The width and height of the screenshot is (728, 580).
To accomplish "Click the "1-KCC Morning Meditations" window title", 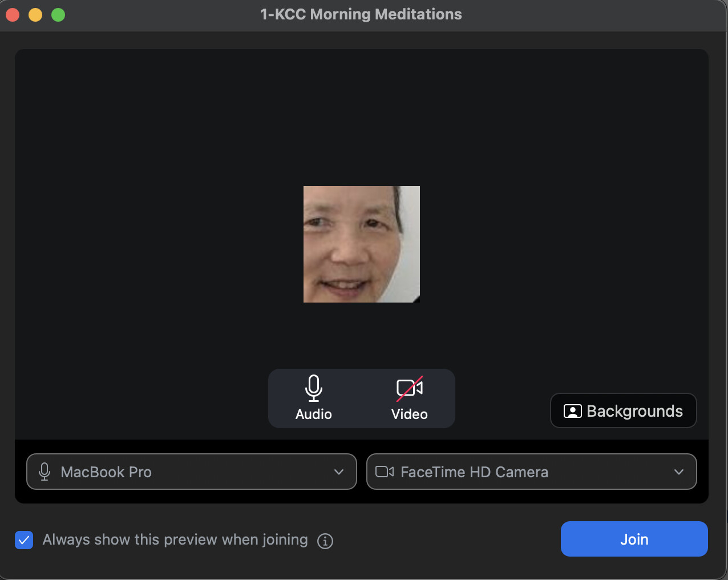I will pyautogui.click(x=361, y=14).
